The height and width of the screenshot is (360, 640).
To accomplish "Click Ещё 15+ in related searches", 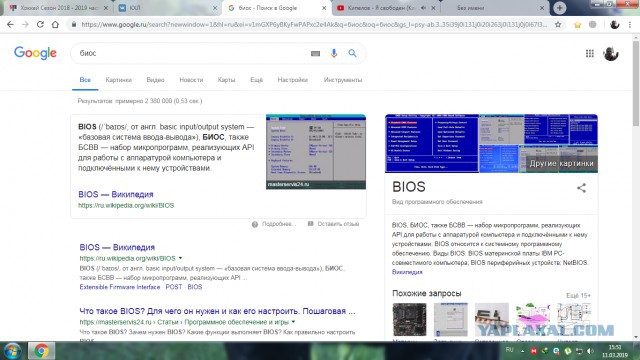I will [578, 296].
